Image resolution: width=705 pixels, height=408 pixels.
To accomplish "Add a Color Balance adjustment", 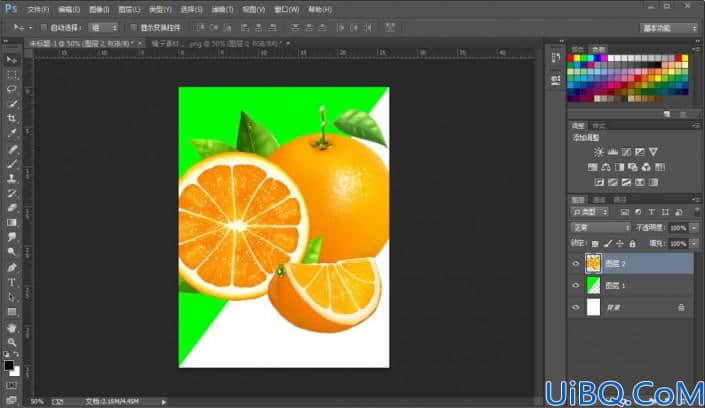I will pos(606,167).
